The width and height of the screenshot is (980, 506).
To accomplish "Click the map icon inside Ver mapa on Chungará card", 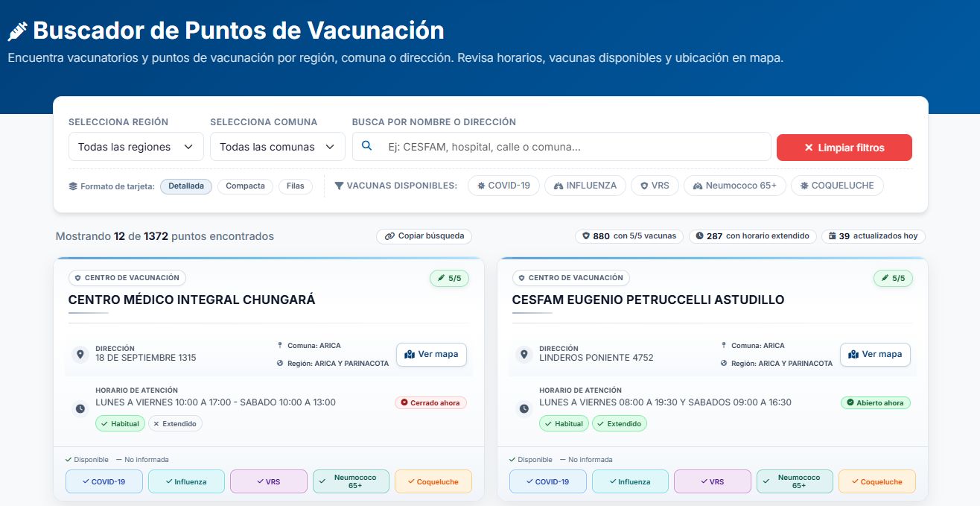I will point(410,355).
